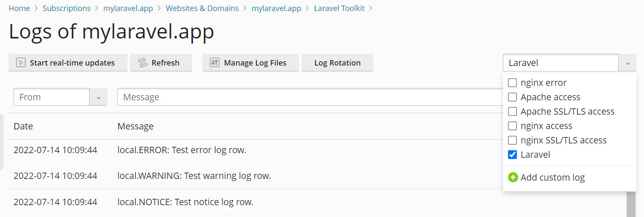Tick the Apache SSL/TLS access checkbox
The width and height of the screenshot is (644, 217).
[x=512, y=112]
